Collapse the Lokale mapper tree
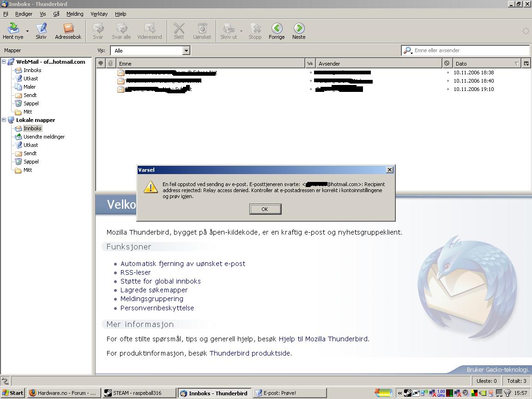This screenshot has width=532, height=399. (x=4, y=120)
